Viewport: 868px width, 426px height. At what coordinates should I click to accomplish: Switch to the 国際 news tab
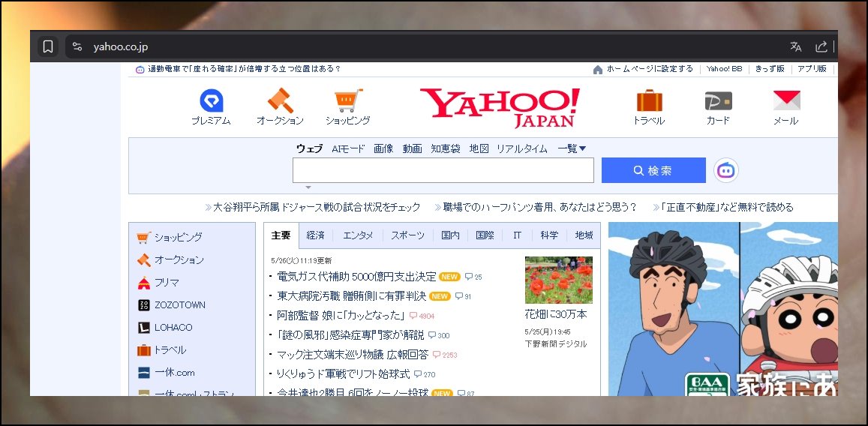485,235
